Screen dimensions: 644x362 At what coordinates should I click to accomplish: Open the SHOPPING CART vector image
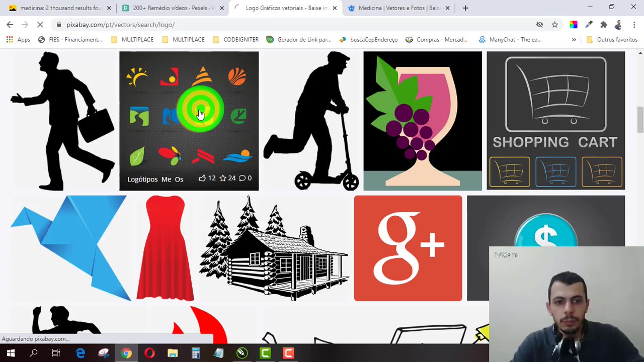[555, 121]
